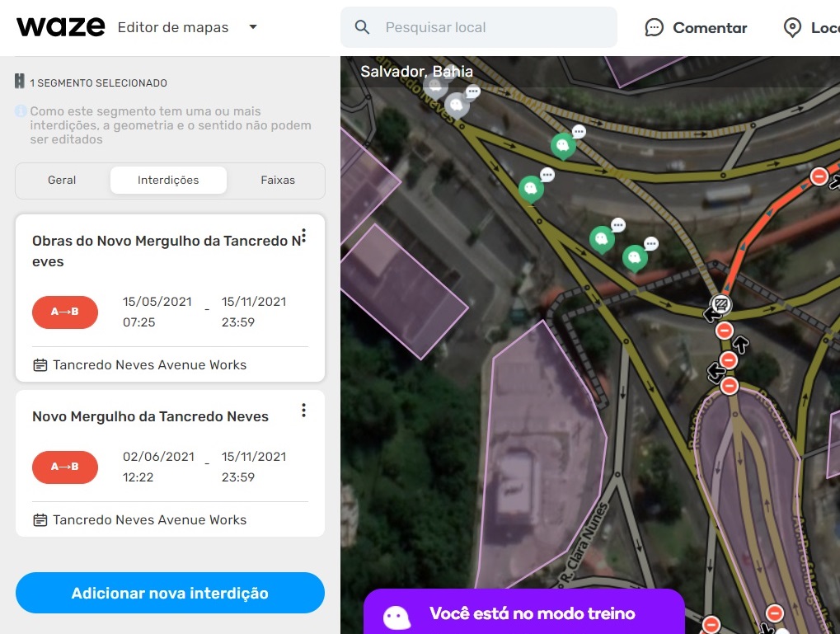
Task: Open the Comentar tool
Action: tap(696, 28)
